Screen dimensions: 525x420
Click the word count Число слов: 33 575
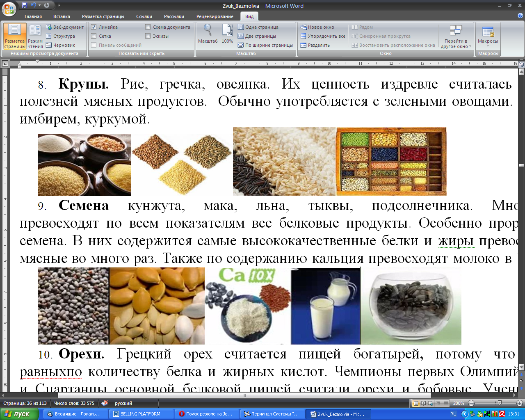74,403
